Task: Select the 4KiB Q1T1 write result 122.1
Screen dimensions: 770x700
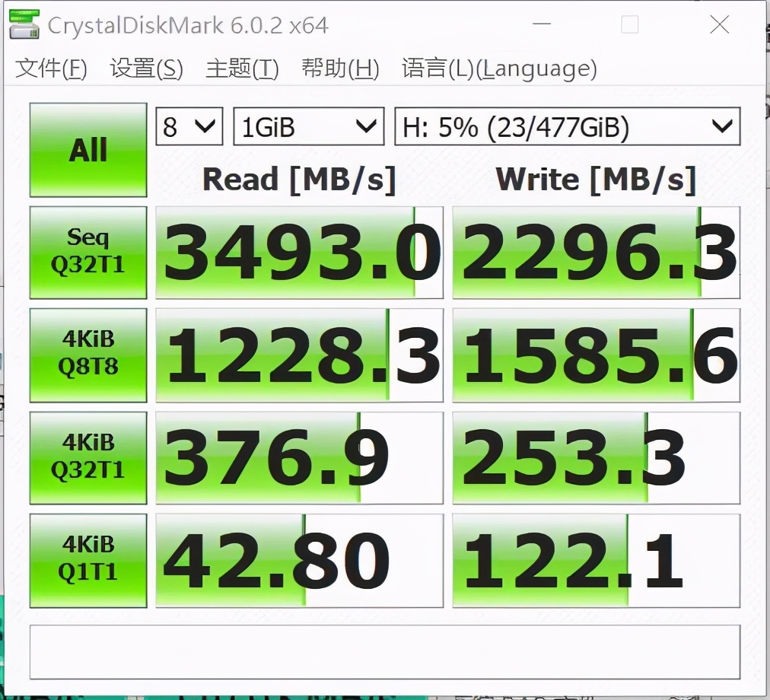Action: tap(597, 561)
